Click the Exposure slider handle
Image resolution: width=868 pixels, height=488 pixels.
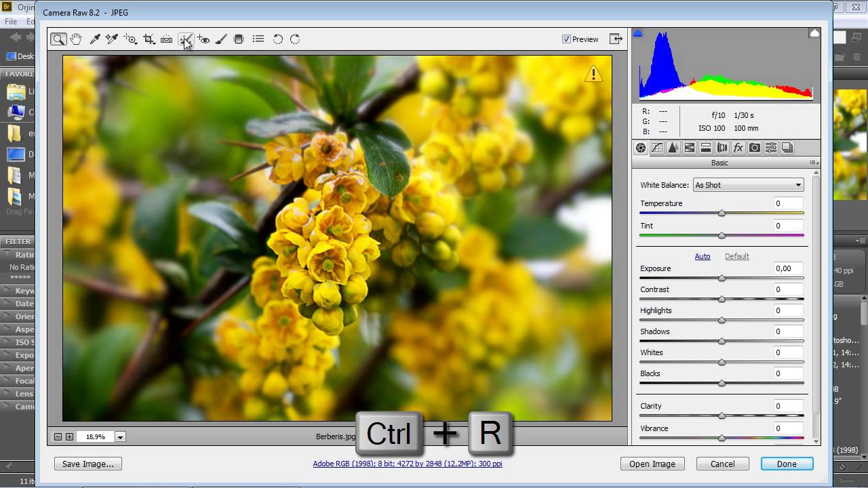[x=722, y=279]
